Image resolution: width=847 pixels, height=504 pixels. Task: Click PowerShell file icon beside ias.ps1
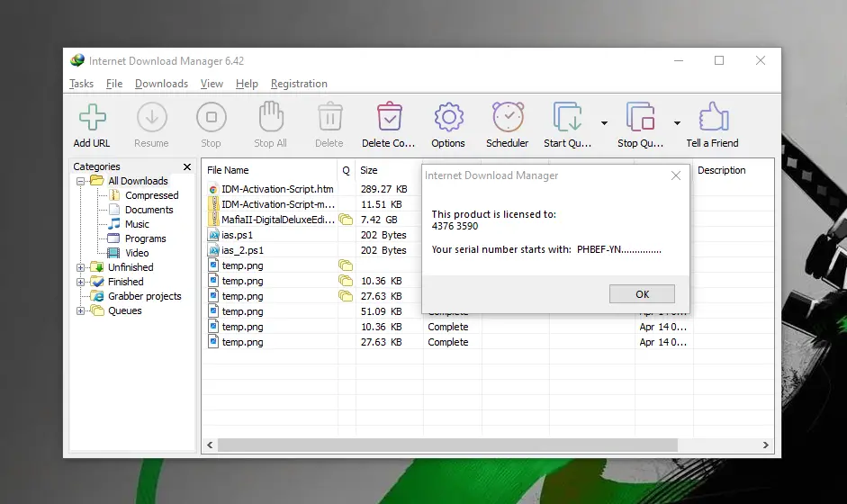coord(213,235)
